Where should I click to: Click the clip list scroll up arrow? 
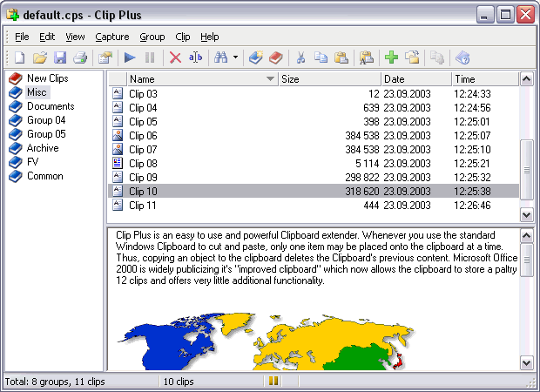(526, 79)
